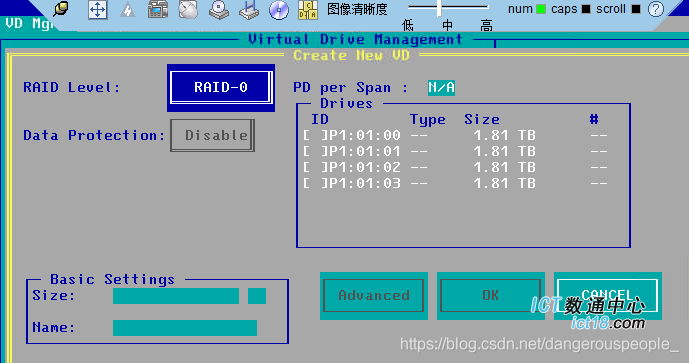689x363 pixels.
Task: Click the camera capture icon
Action: [x=158, y=9]
